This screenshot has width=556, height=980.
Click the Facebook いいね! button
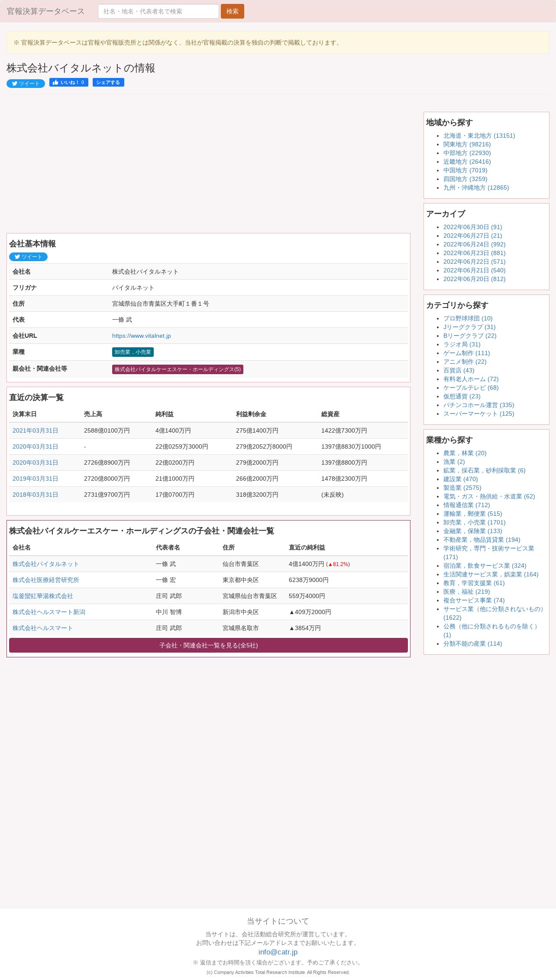point(69,82)
